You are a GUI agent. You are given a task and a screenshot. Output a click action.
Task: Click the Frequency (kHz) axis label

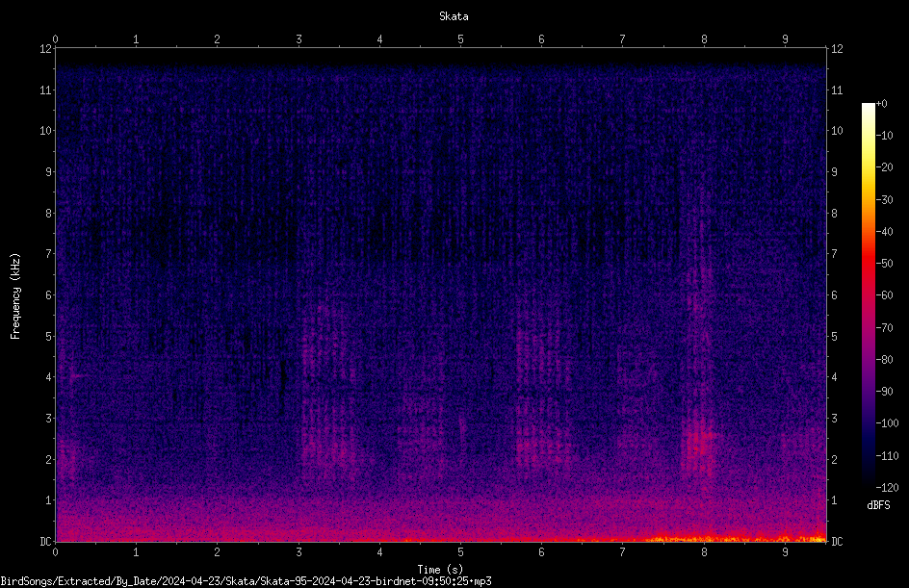coord(15,296)
